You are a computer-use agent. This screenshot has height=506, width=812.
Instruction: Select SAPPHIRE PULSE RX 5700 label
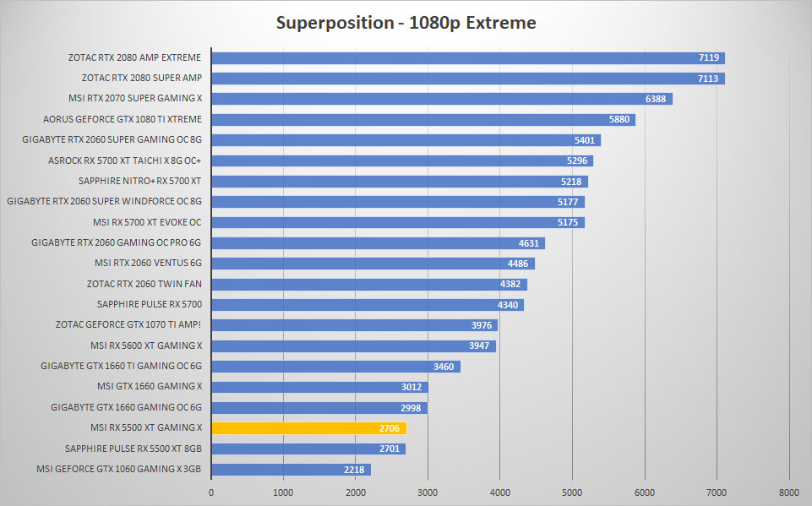pyautogui.click(x=150, y=304)
